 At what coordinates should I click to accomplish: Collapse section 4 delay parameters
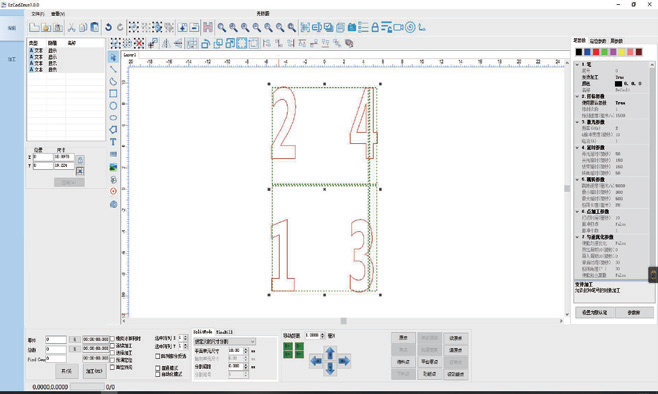pos(577,148)
